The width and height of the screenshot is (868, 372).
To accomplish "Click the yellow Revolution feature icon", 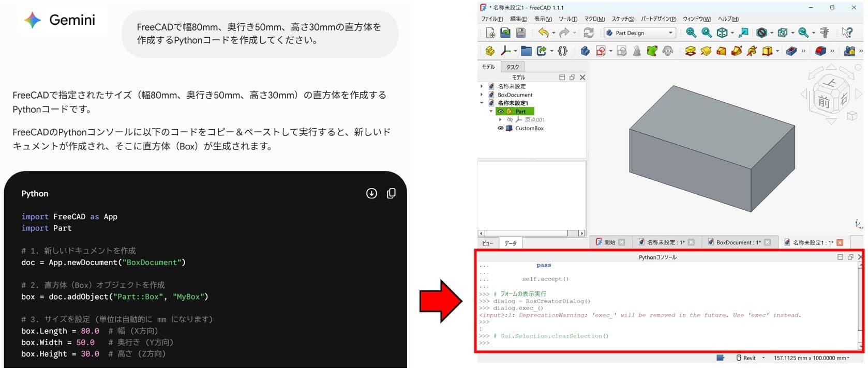I will [x=706, y=51].
